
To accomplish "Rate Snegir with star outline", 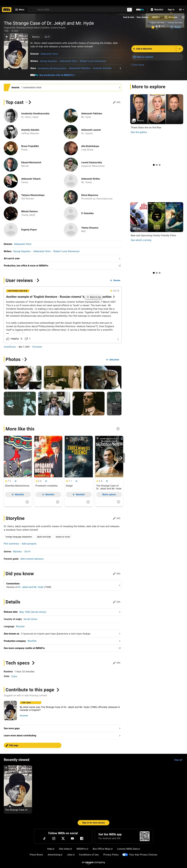I will 76,481.
